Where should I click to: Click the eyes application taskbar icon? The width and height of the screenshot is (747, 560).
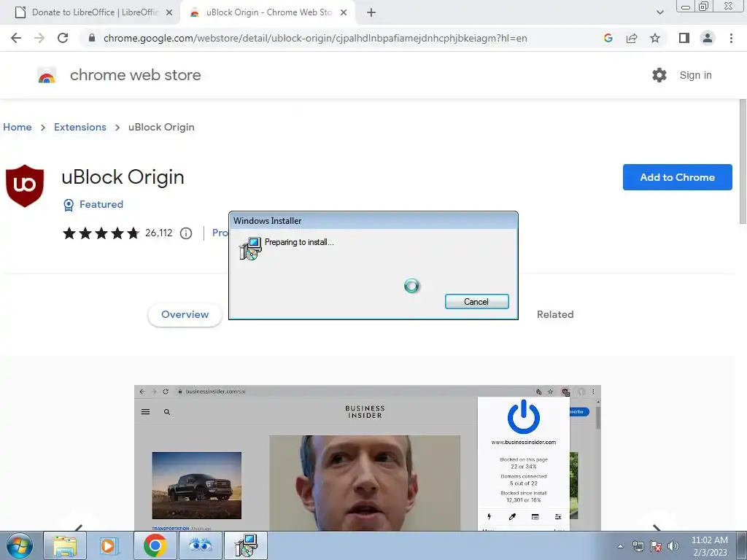point(200,545)
